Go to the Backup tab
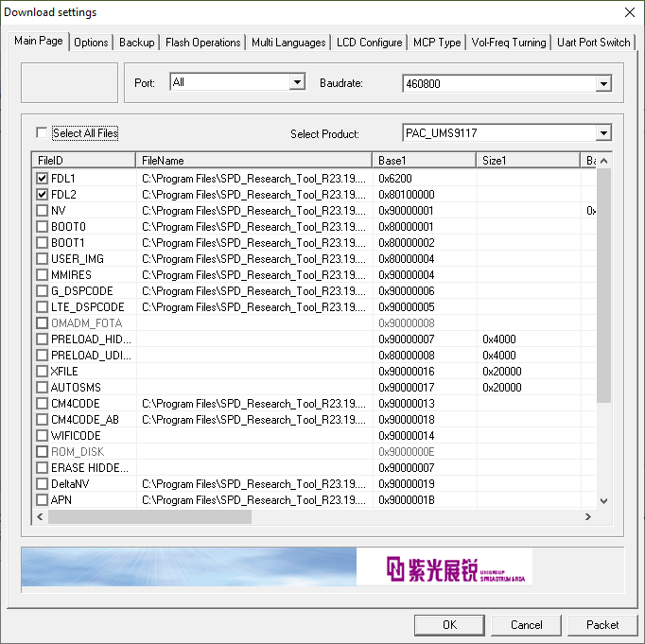This screenshot has width=645, height=644. coord(137,43)
